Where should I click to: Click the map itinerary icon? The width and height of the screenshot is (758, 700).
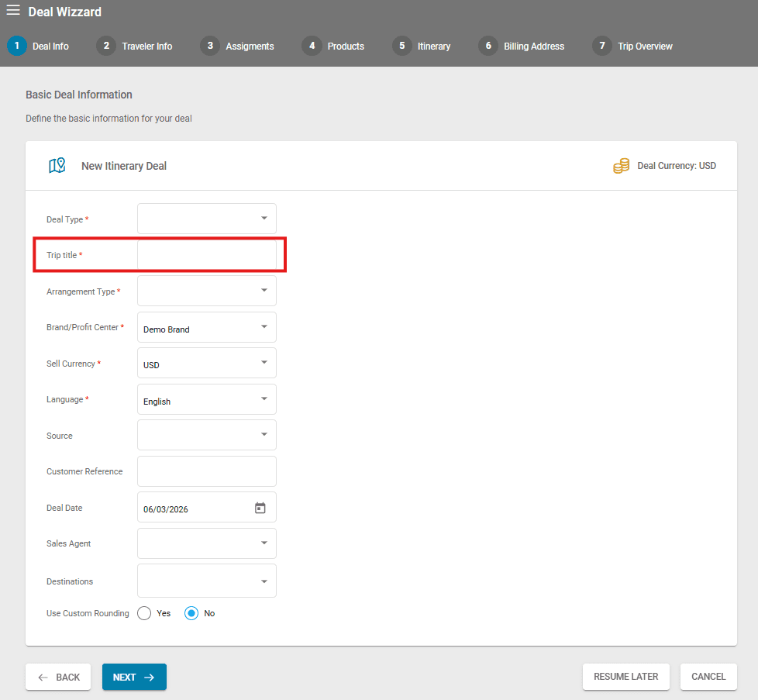pyautogui.click(x=57, y=166)
